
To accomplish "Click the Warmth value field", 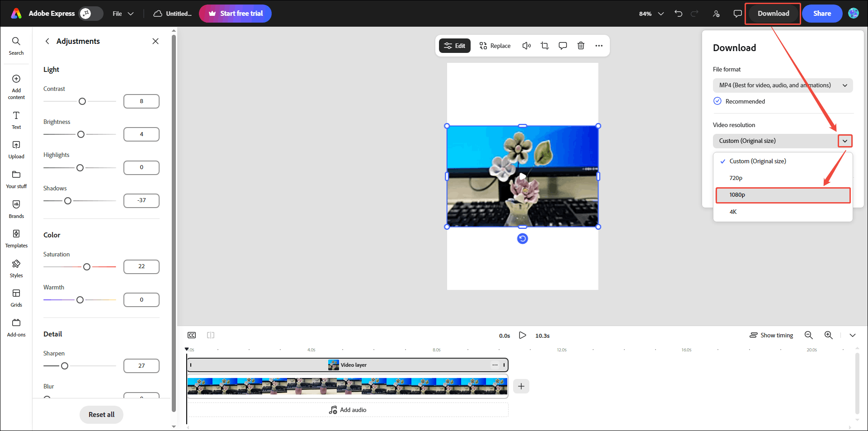I will click(142, 300).
